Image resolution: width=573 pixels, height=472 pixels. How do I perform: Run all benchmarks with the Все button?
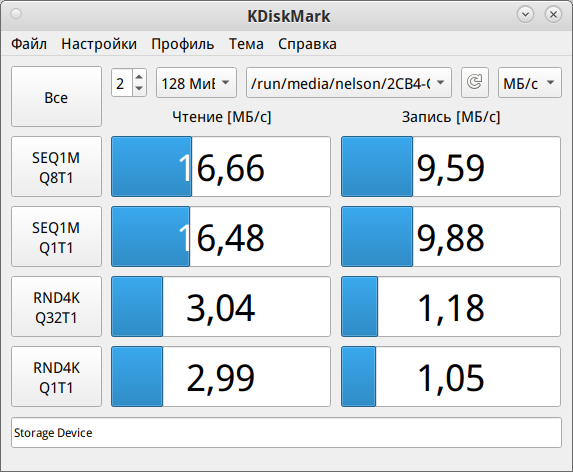[x=56, y=97]
